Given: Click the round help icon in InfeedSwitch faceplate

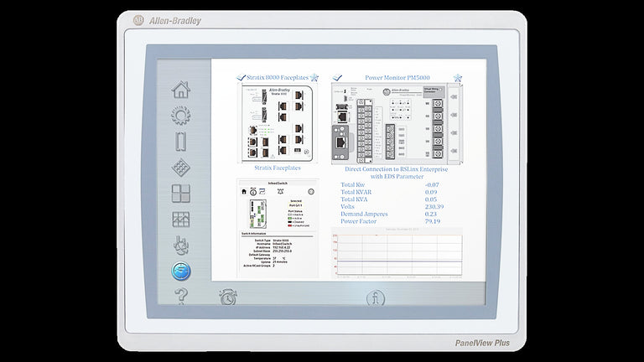Looking at the screenshot, I should point(311,192).
